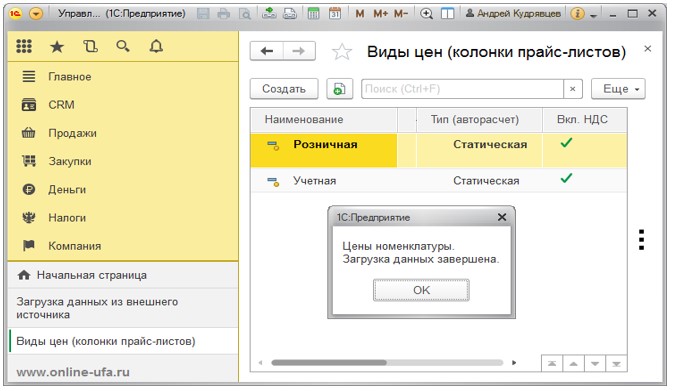This screenshot has width=673, height=391.
Task: Click the calculator icon in title bar
Action: point(314,14)
